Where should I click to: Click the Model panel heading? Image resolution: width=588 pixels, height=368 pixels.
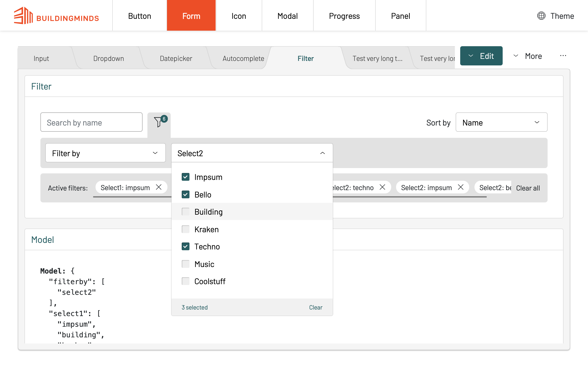click(x=42, y=240)
